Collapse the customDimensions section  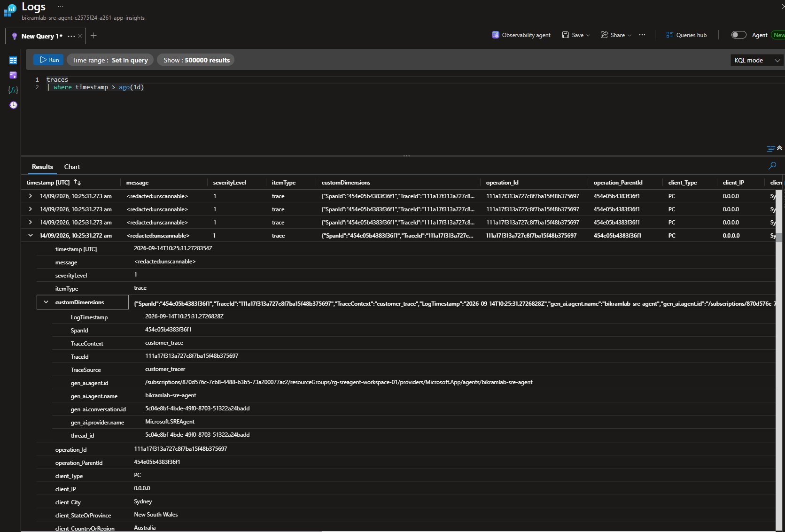pos(46,302)
